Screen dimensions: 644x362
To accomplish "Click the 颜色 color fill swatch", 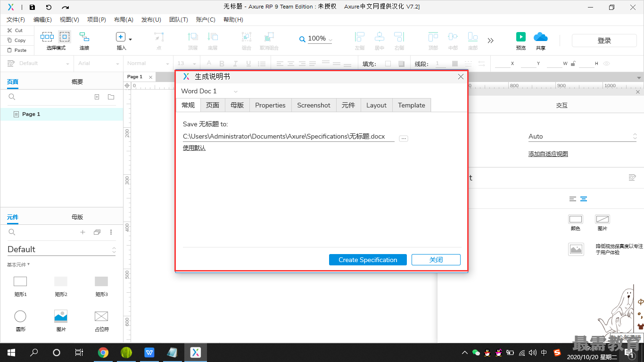I will click(x=576, y=219).
